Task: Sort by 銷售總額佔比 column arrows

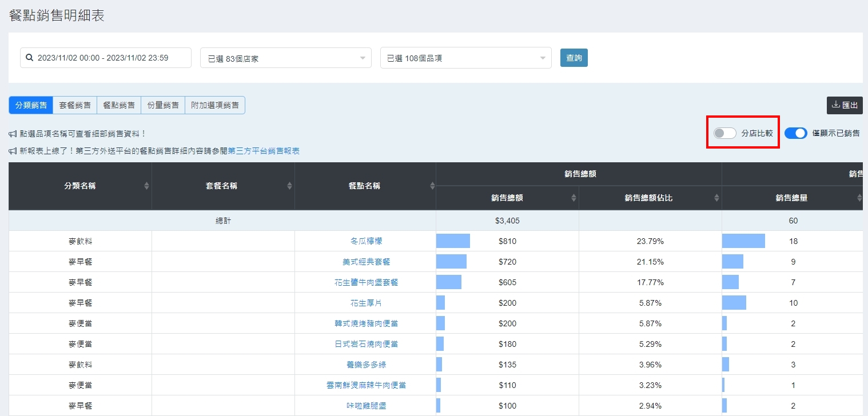Action: click(x=716, y=198)
